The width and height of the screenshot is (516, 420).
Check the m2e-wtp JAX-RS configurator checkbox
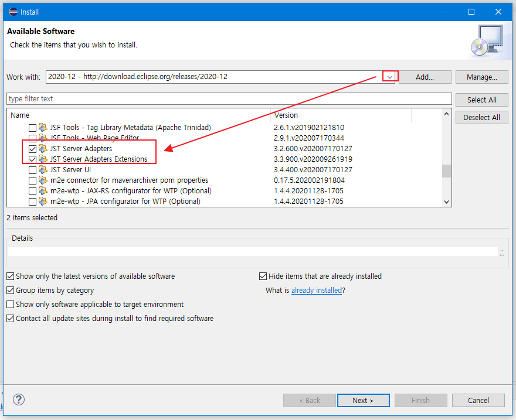point(32,191)
